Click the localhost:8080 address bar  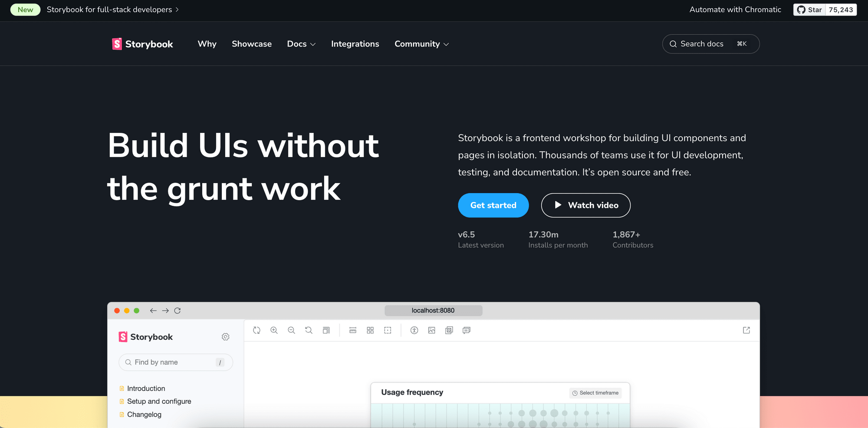[x=433, y=310]
